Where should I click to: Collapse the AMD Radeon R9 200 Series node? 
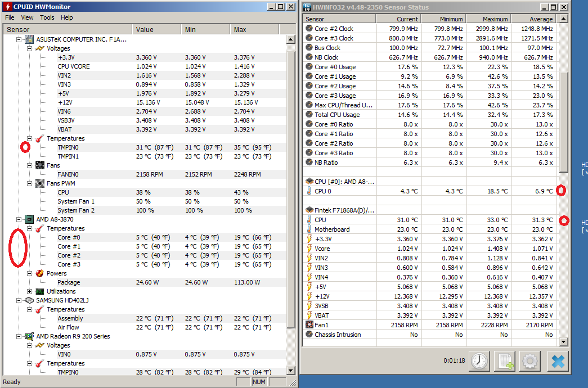(19, 336)
